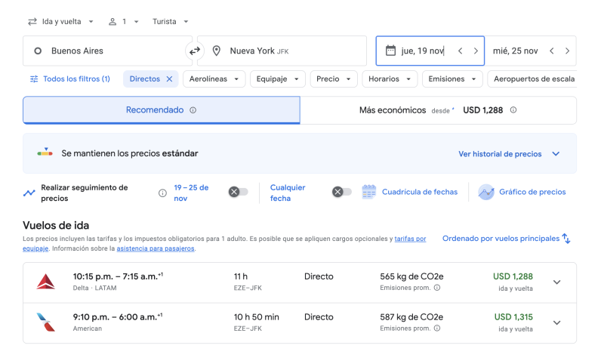Viewport: 604px width, 364px height.
Task: Move return date back with previous arrow
Action: (x=552, y=51)
